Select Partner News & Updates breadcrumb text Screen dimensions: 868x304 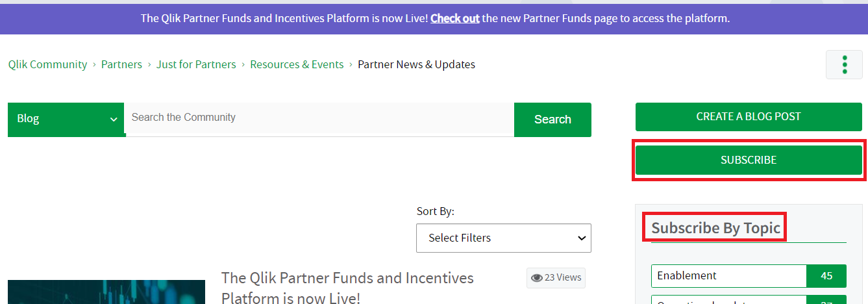[x=416, y=64]
